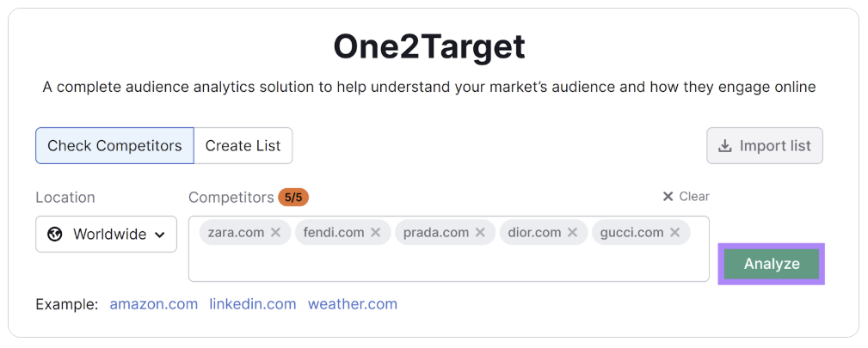Click the zara.com tag label
This screenshot has width=868, height=348.
(x=236, y=233)
